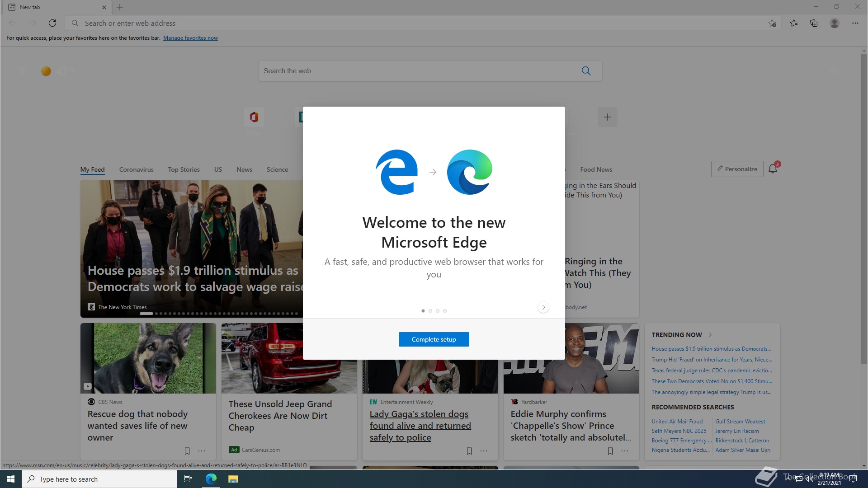868x488 pixels.
Task: Open more options on Rescue dog article
Action: (202, 451)
